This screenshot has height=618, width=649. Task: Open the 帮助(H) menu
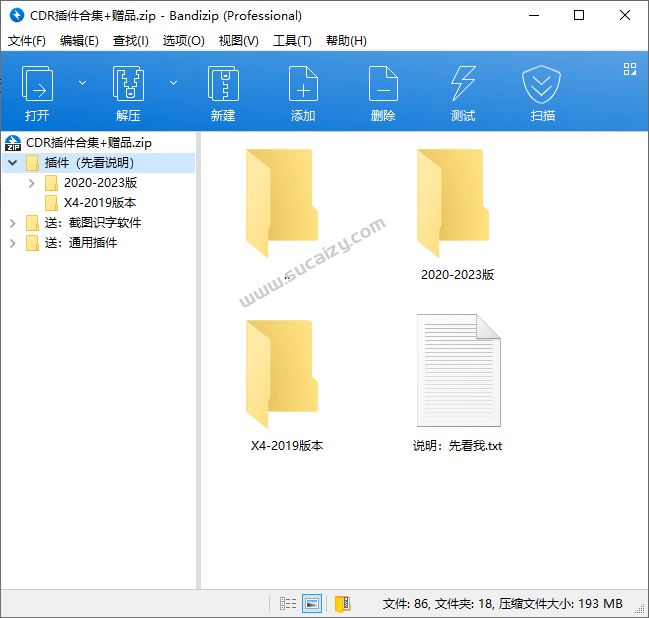(346, 41)
